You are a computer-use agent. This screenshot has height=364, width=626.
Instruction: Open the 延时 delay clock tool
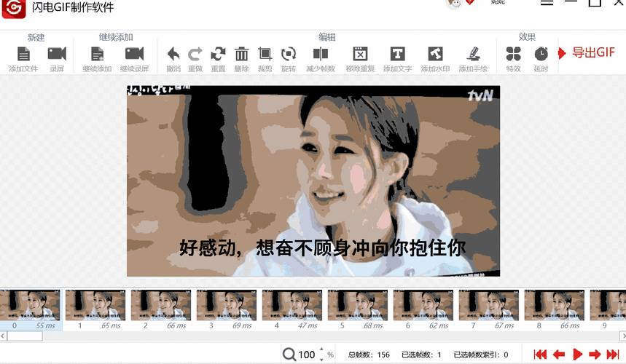(x=541, y=54)
